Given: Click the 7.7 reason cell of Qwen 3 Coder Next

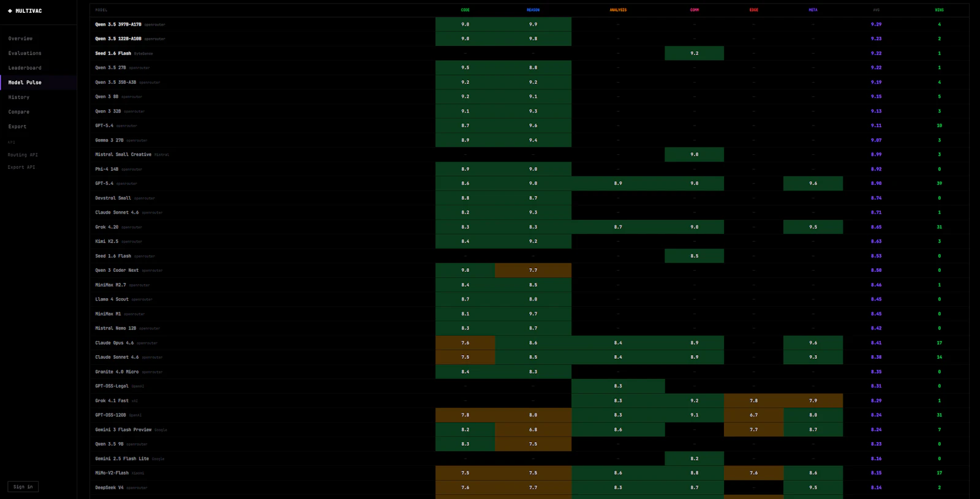Looking at the screenshot, I should 533,270.
